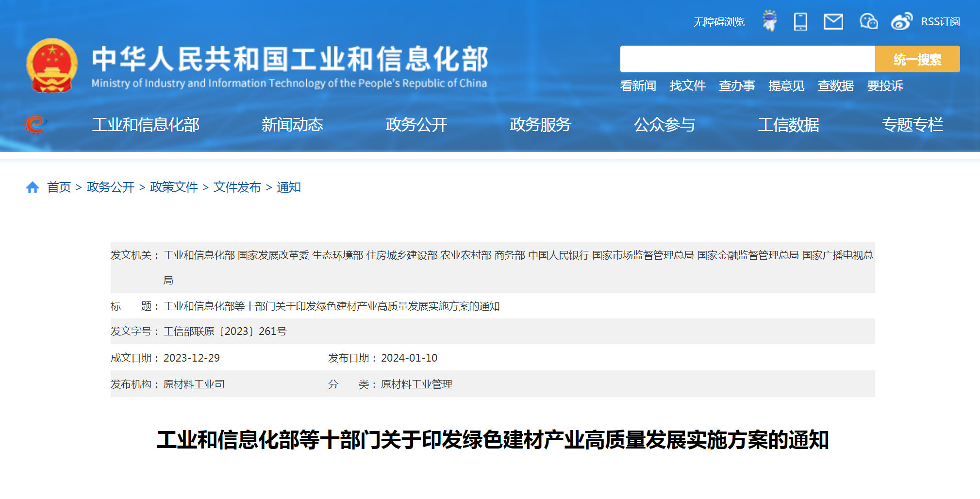Image resolution: width=980 pixels, height=499 pixels.
Task: Click the national emblem logo
Action: [51, 66]
